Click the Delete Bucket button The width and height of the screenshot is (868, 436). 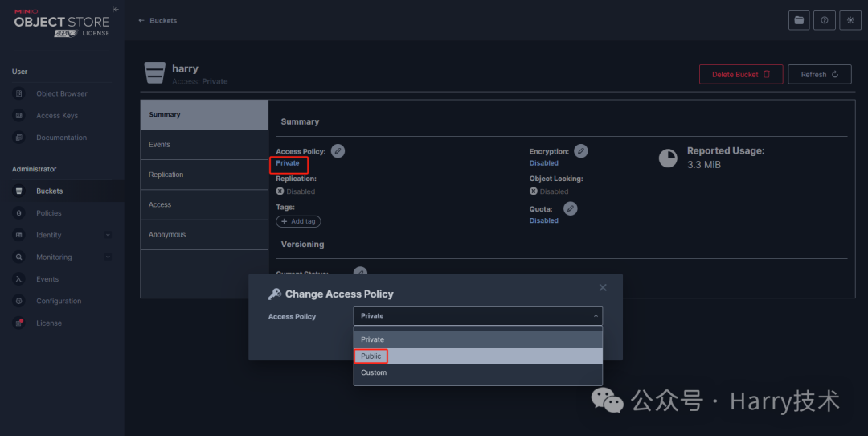(x=740, y=74)
